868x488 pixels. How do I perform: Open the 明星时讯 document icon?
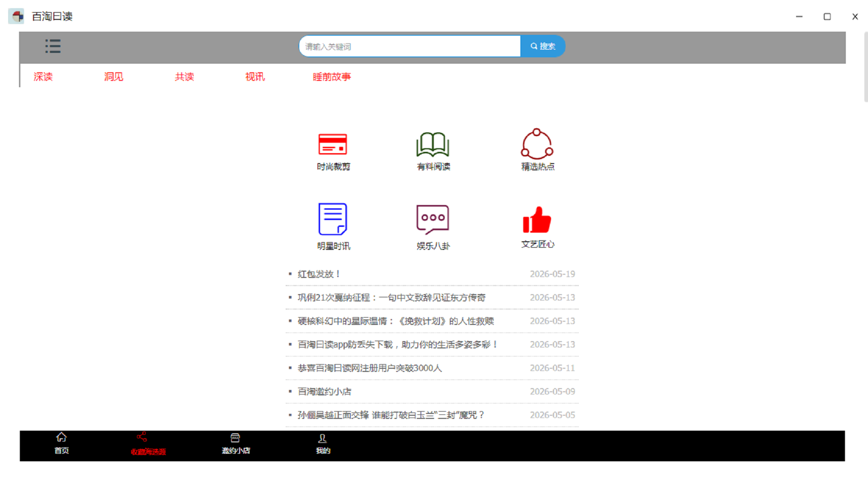pos(333,219)
